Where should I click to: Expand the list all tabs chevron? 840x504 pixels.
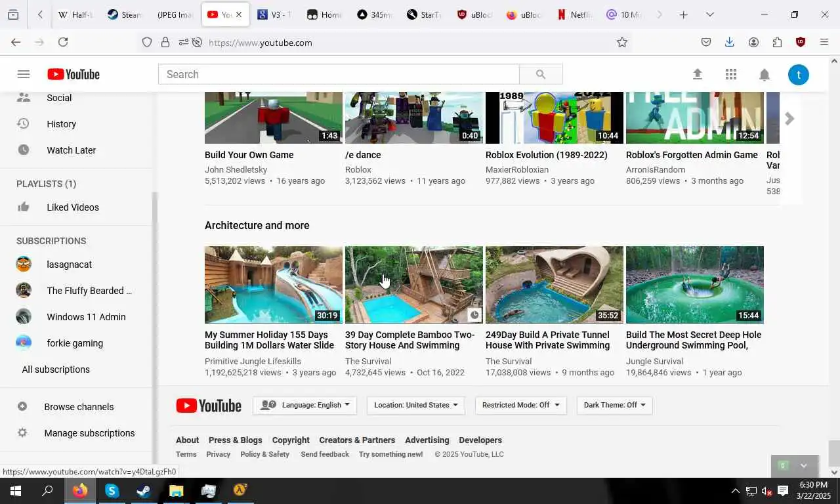point(709,14)
